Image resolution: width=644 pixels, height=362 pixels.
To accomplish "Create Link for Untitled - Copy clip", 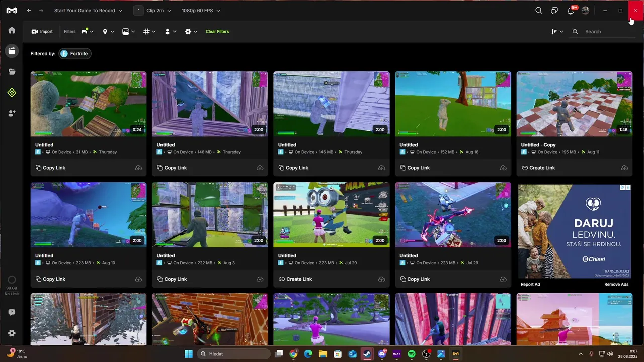I will coord(538,168).
